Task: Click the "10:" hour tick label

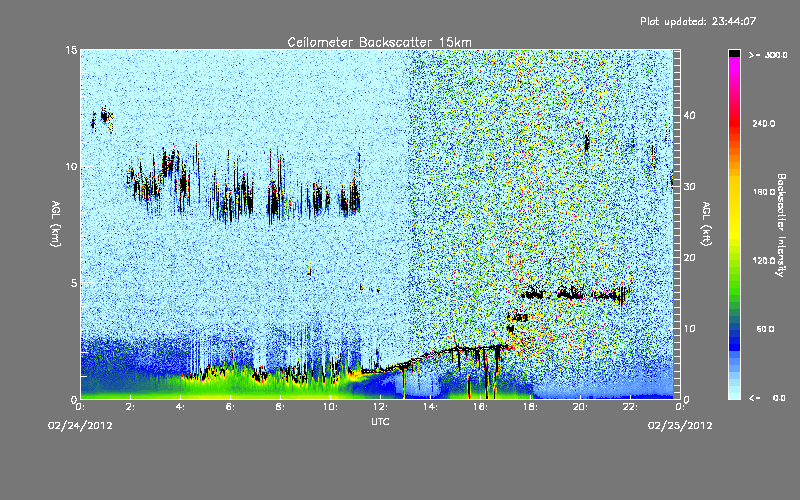Action: [x=330, y=407]
